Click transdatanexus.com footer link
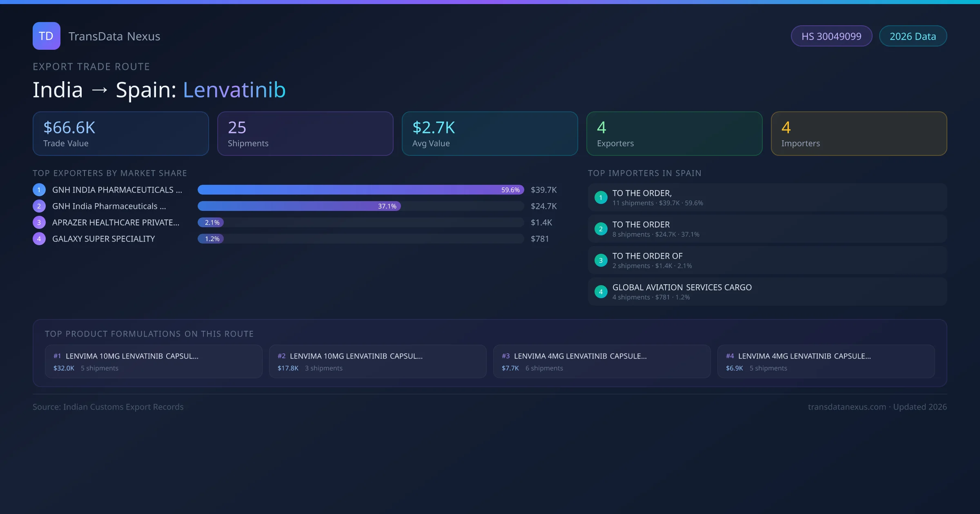Image resolution: width=980 pixels, height=514 pixels. [846, 407]
